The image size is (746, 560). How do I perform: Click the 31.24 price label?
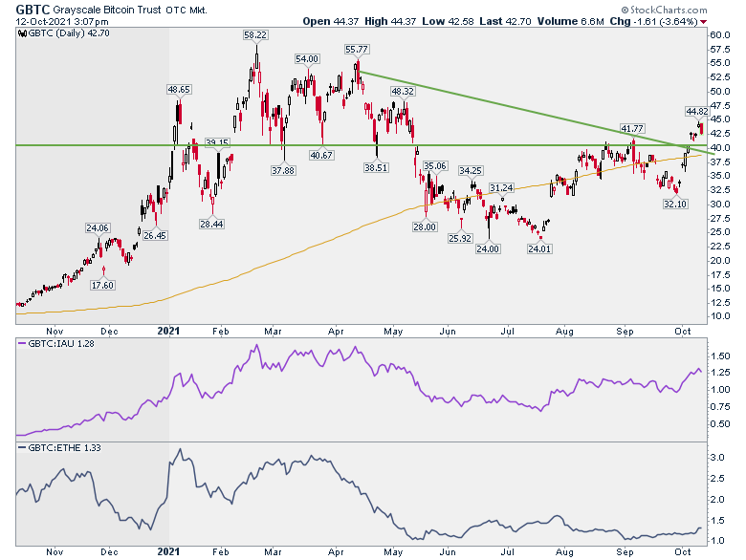pyautogui.click(x=502, y=187)
